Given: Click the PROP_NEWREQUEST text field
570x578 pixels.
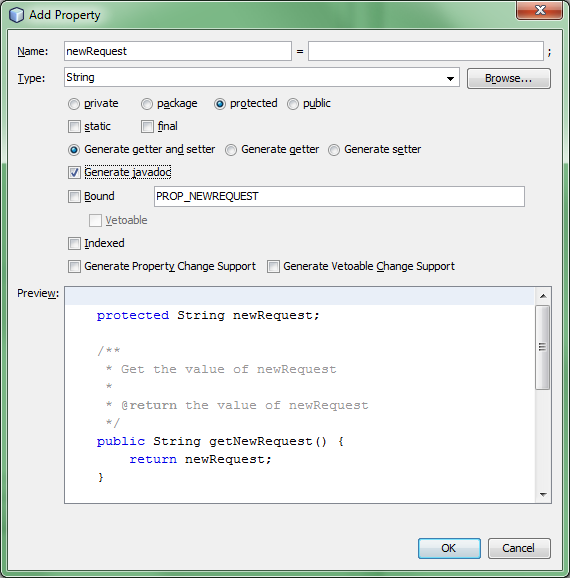Looking at the screenshot, I should (339, 196).
